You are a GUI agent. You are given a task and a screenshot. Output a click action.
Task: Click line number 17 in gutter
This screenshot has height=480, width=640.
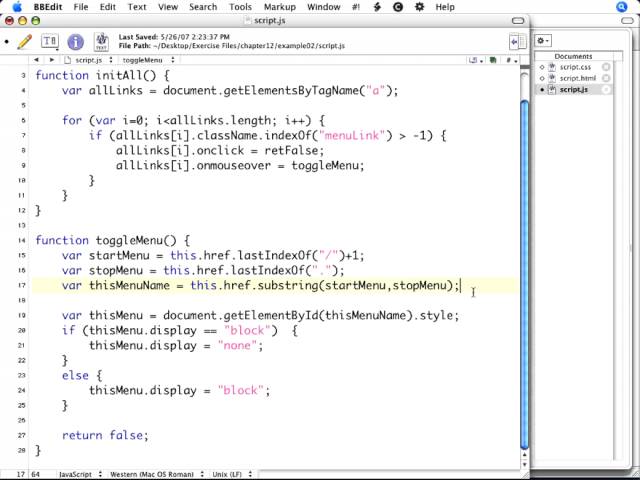pos(22,285)
